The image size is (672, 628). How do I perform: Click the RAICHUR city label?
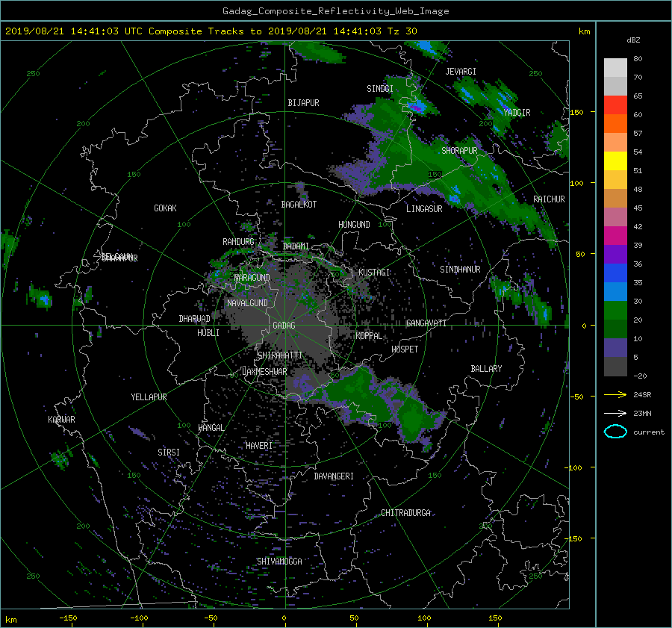(549, 199)
